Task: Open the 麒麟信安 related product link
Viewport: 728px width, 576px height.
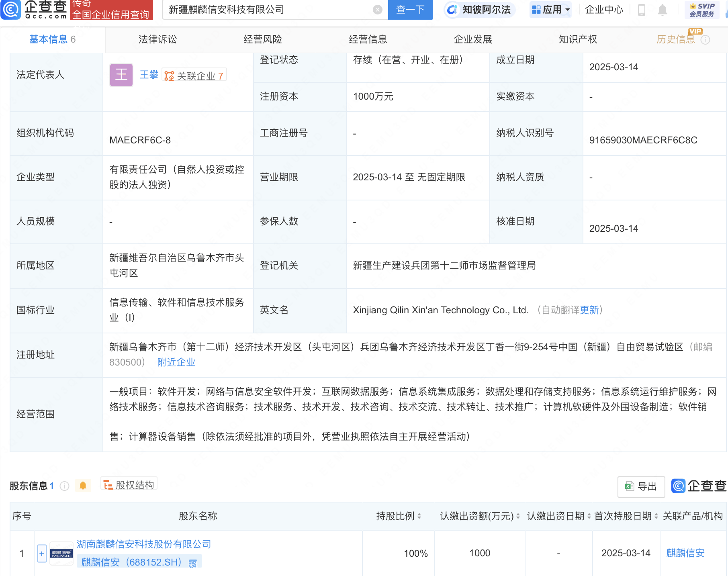Action: (x=685, y=553)
